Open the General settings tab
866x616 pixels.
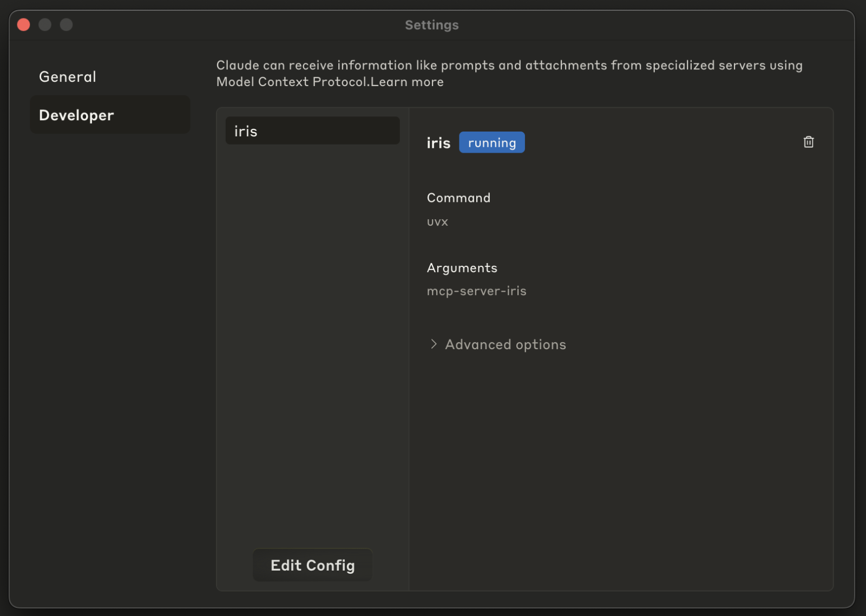pos(68,77)
